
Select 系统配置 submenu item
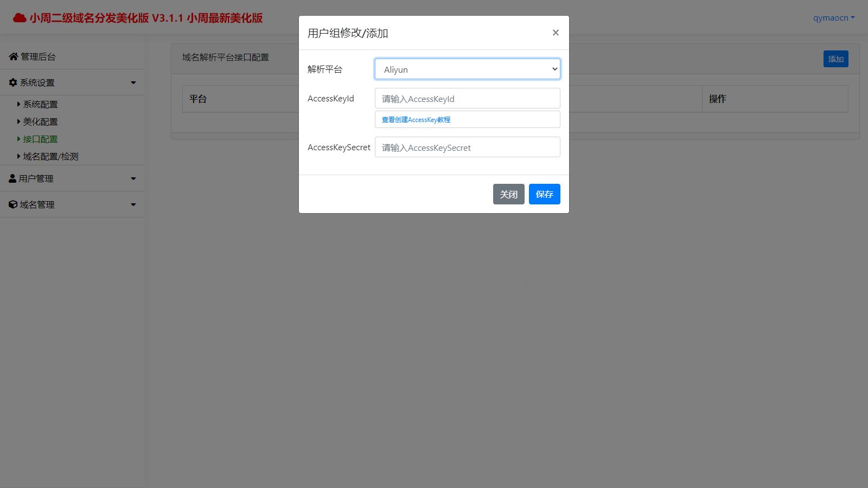pyautogui.click(x=40, y=104)
